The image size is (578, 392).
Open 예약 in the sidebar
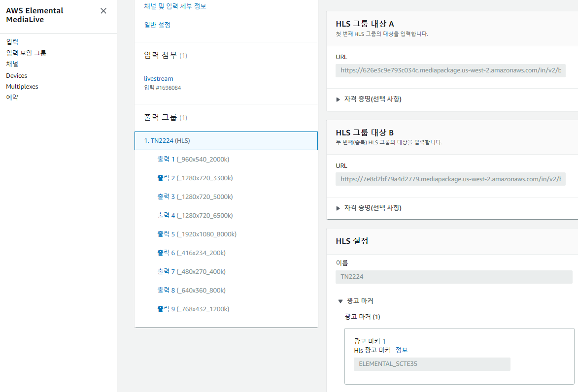(12, 98)
